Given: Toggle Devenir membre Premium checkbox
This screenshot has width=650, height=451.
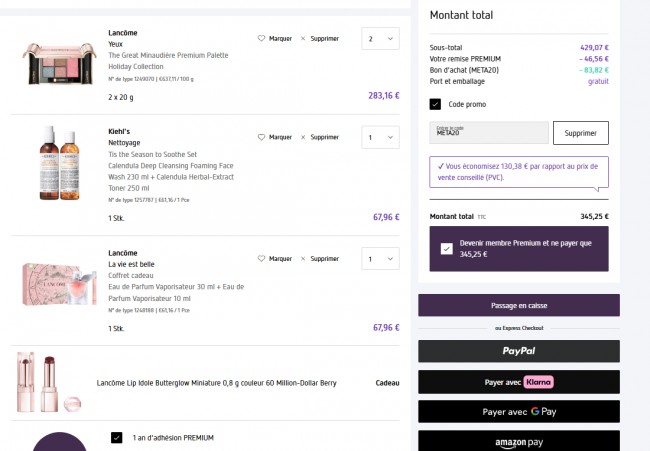Looking at the screenshot, I should 446,249.
